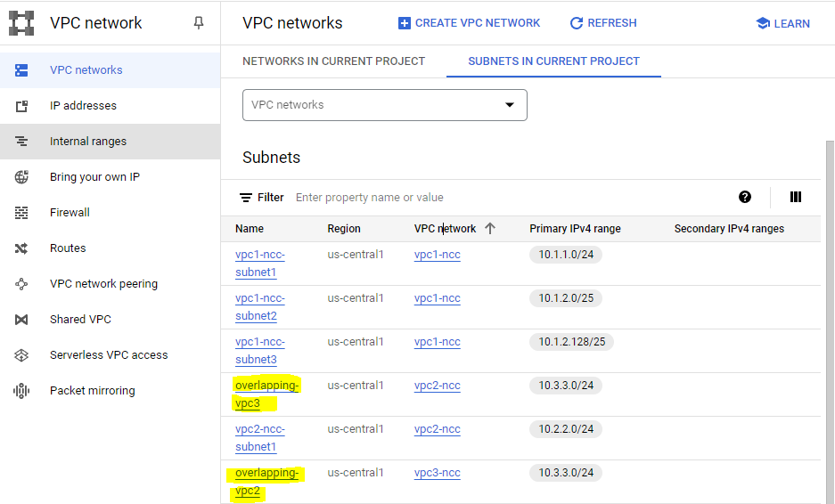
Task: Click the Serverless VPC access icon
Action: [21, 355]
